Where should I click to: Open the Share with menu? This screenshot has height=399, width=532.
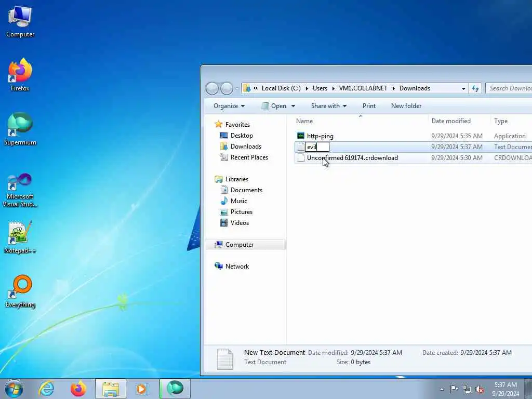[x=329, y=106]
